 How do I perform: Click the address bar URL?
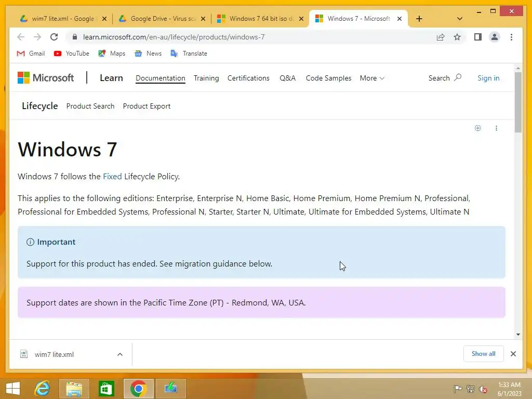coord(174,37)
